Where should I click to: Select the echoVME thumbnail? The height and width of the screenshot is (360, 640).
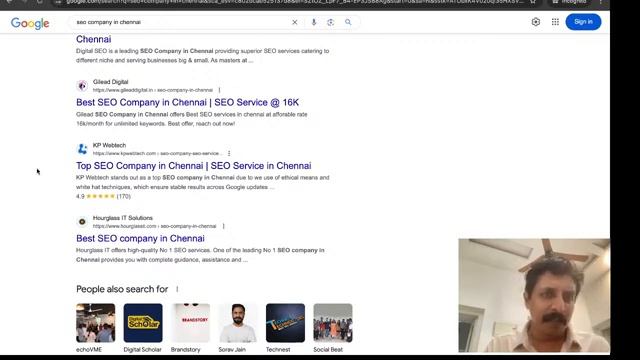(96, 323)
